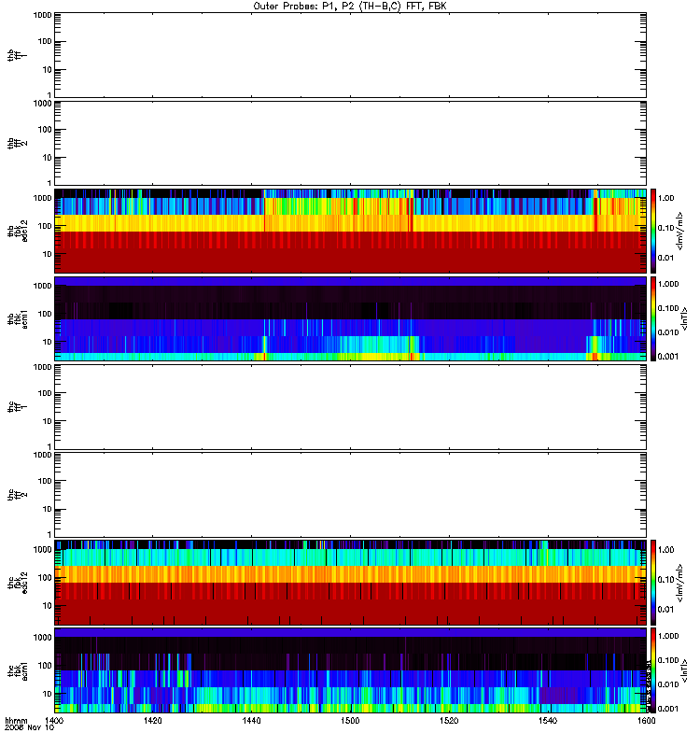This screenshot has width=700, height=747.
Task: Click the 'thb fbk scm1' y-axis label
Action: [18, 318]
